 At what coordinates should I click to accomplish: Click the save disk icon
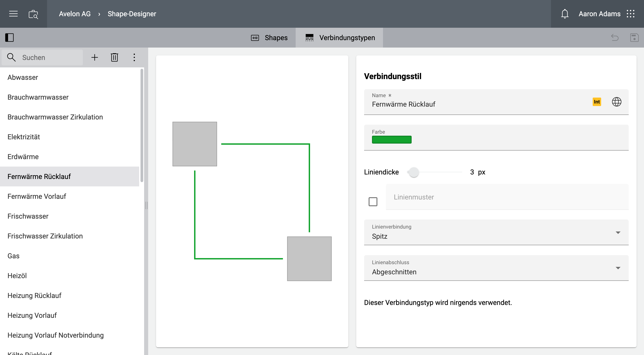(634, 37)
